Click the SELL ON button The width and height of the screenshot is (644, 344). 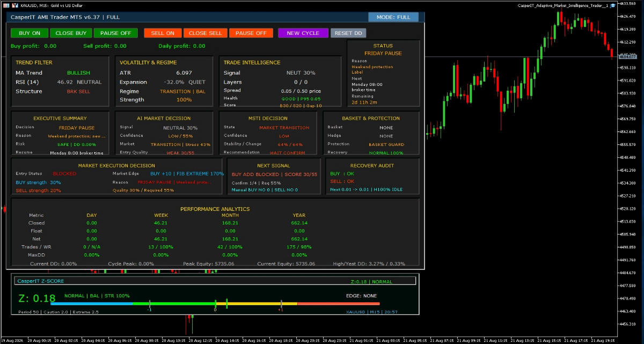point(163,33)
